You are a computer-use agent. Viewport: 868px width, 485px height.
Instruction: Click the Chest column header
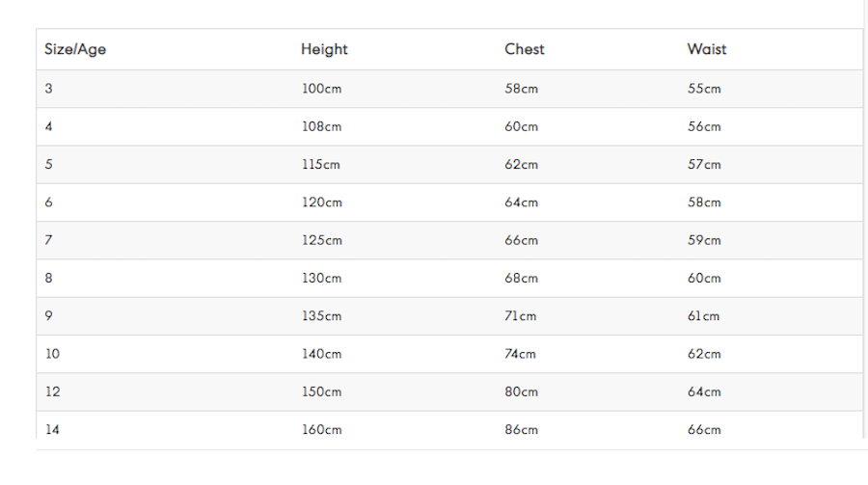pyautogui.click(x=525, y=49)
